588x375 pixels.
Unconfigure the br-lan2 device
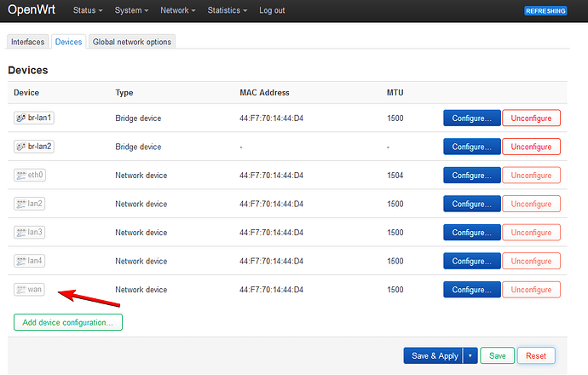pos(532,147)
